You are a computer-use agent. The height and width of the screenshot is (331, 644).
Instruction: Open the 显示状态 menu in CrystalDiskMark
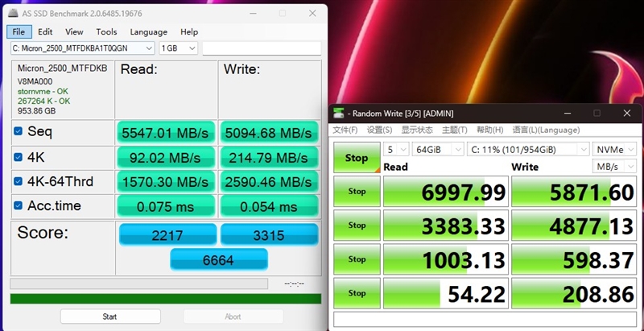point(417,130)
